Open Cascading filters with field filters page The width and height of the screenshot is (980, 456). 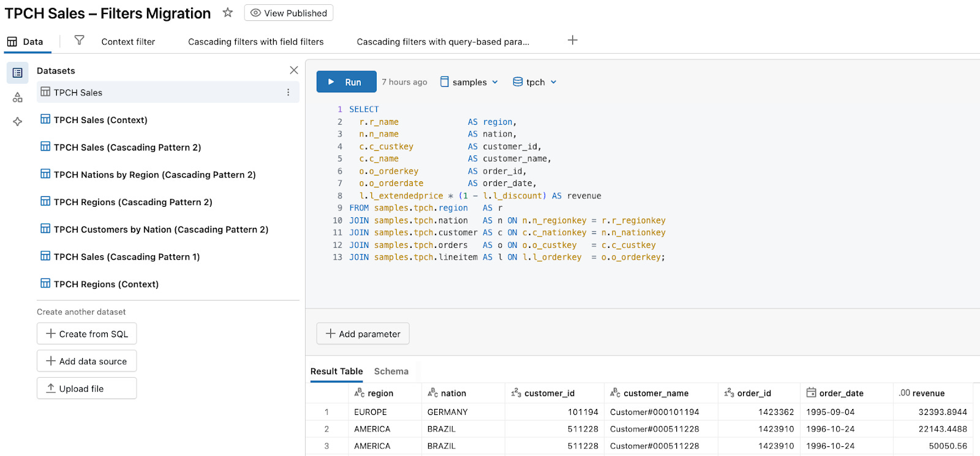pyautogui.click(x=255, y=42)
